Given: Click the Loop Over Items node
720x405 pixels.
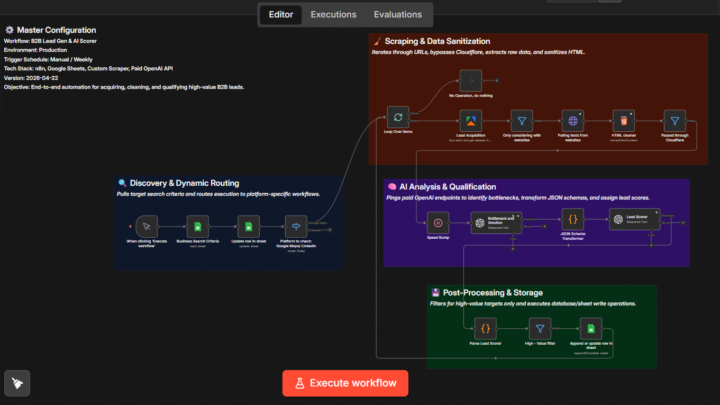Looking at the screenshot, I should 398,118.
